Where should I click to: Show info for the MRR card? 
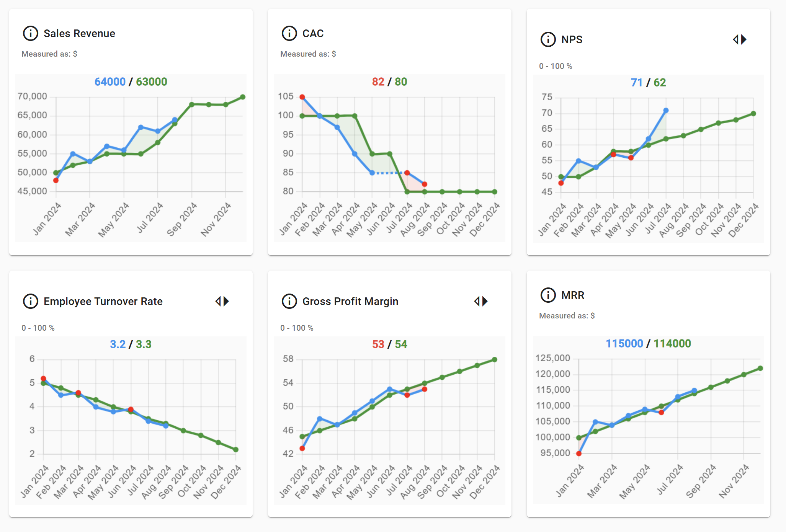click(x=548, y=295)
